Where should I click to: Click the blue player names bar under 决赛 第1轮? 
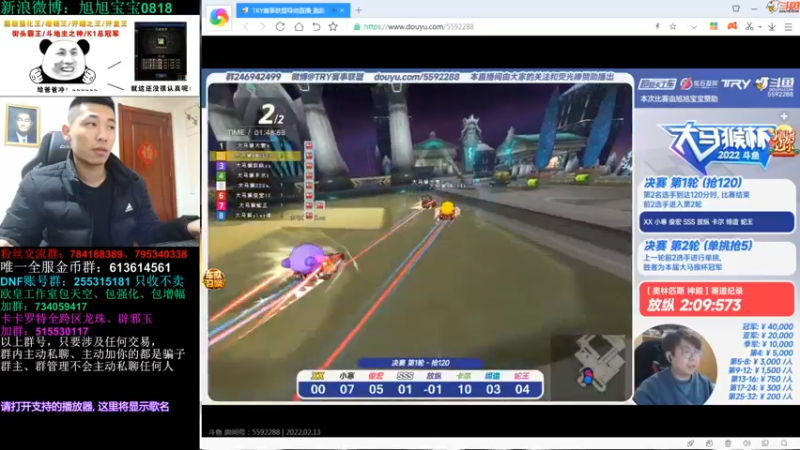(x=716, y=222)
